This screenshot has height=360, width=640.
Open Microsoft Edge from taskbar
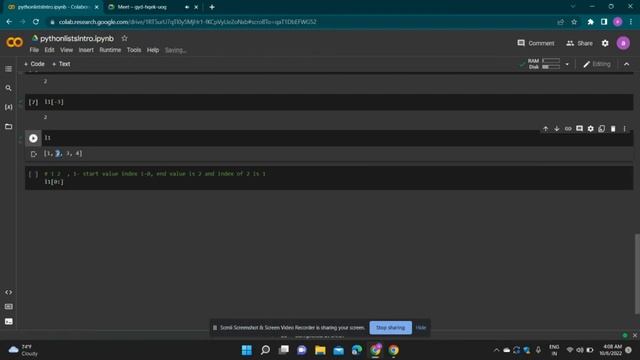pyautogui.click(x=357, y=350)
